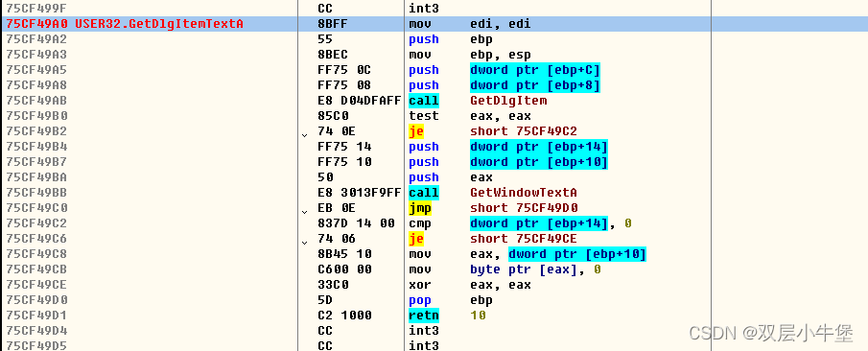The width and height of the screenshot is (868, 351).
Task: Click the cmp mnemonic
Action: [x=419, y=223]
